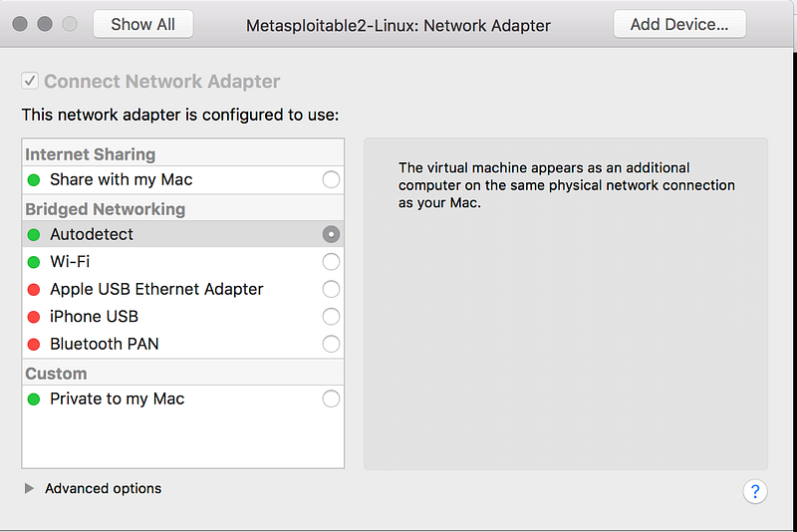Click green status dot next to Wi-Fi
The height and width of the screenshot is (532, 797).
(34, 262)
